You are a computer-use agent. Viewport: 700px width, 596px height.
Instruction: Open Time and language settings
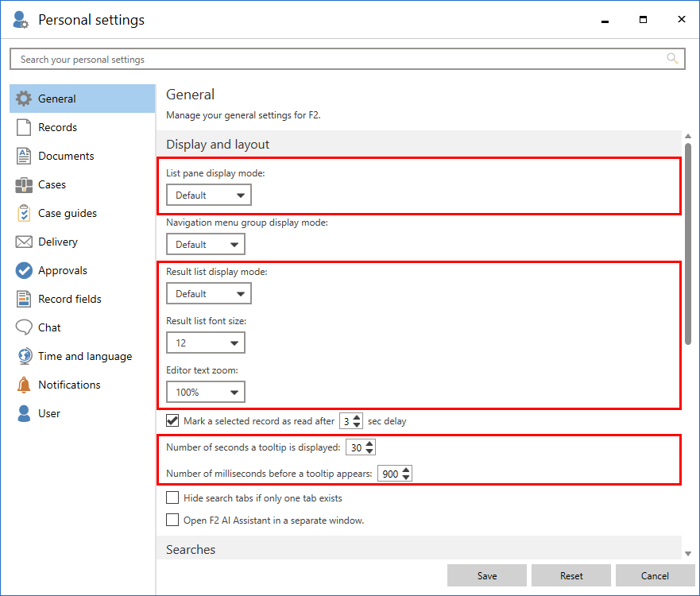tap(82, 356)
